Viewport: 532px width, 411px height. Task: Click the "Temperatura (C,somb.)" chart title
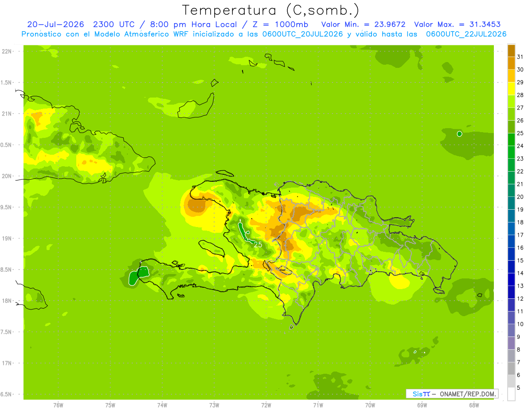point(271,10)
